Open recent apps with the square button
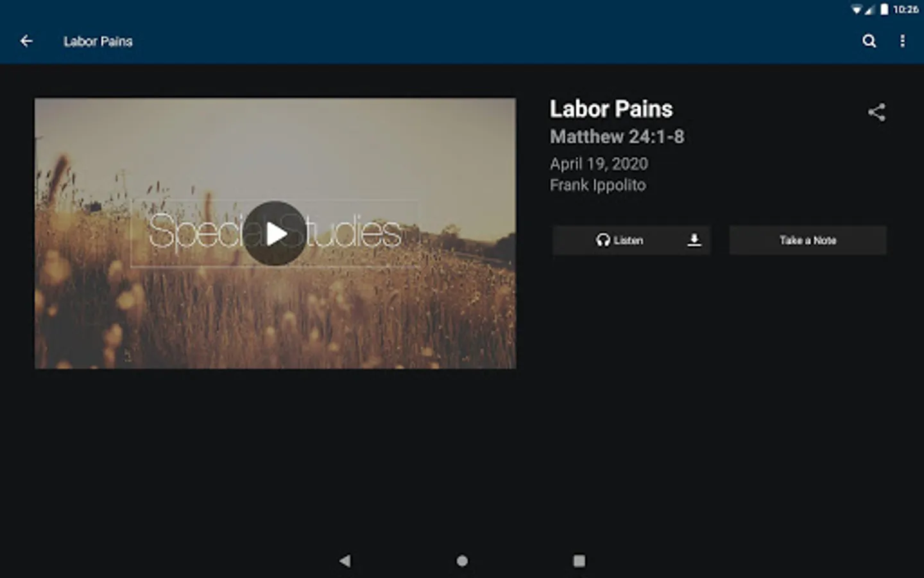The width and height of the screenshot is (924, 578). [579, 561]
